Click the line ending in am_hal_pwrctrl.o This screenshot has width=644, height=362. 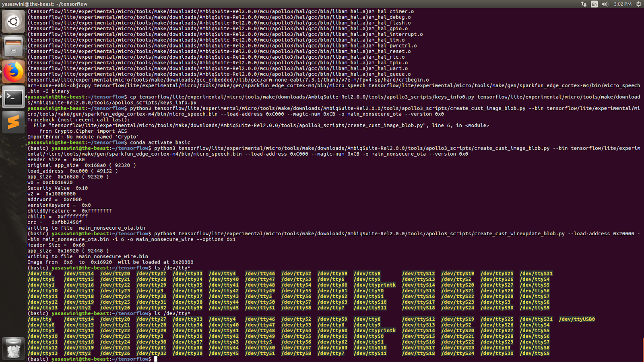(x=222, y=45)
